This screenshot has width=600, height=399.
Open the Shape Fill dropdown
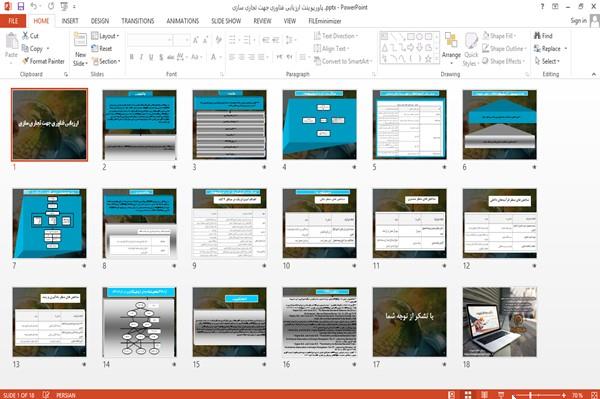(x=499, y=36)
